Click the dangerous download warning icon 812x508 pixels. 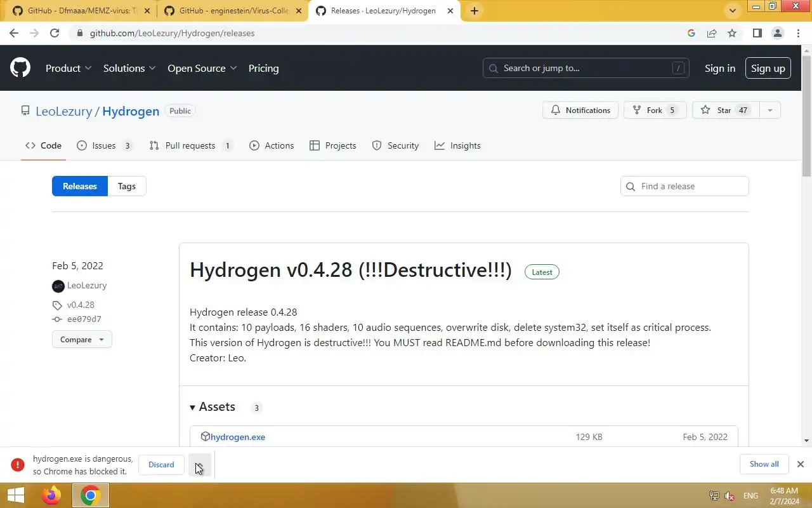pyautogui.click(x=18, y=465)
